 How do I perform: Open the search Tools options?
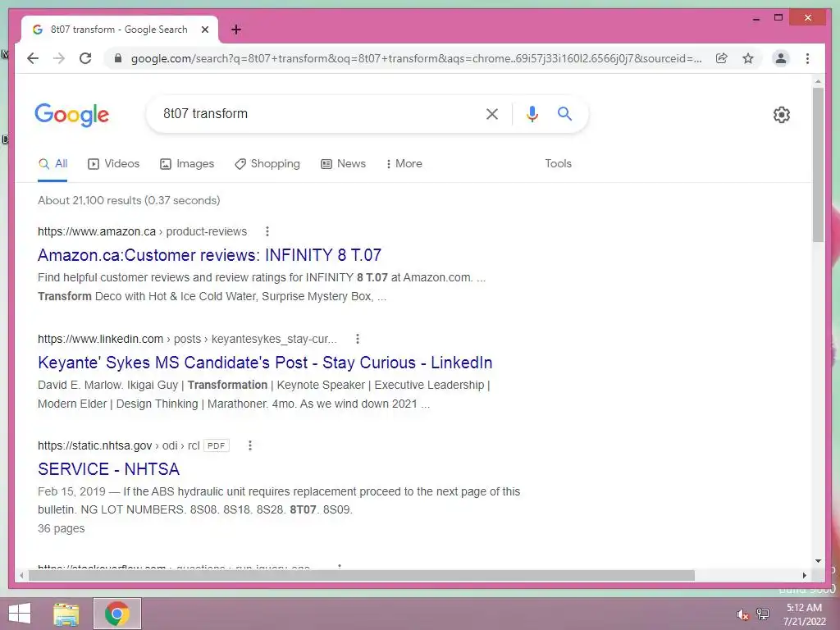tap(558, 164)
